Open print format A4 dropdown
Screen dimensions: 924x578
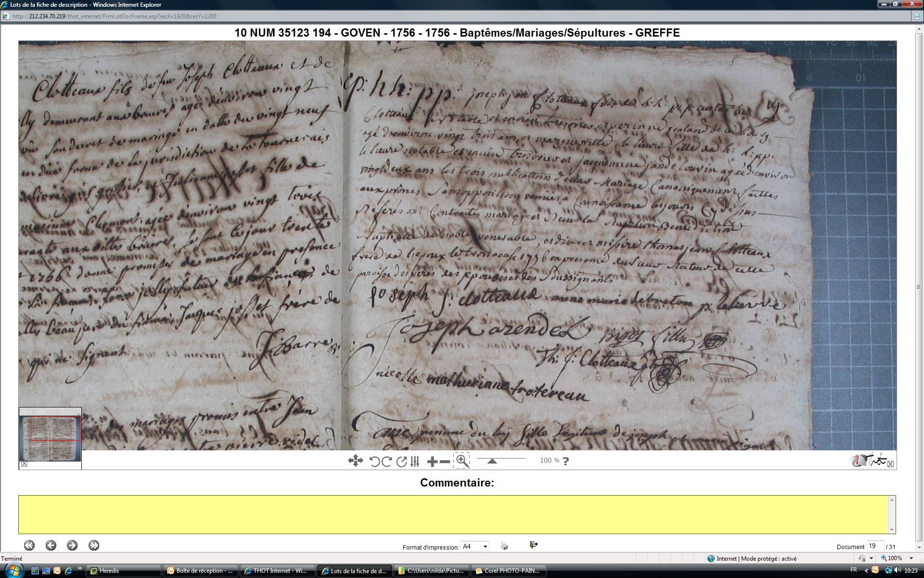(485, 546)
